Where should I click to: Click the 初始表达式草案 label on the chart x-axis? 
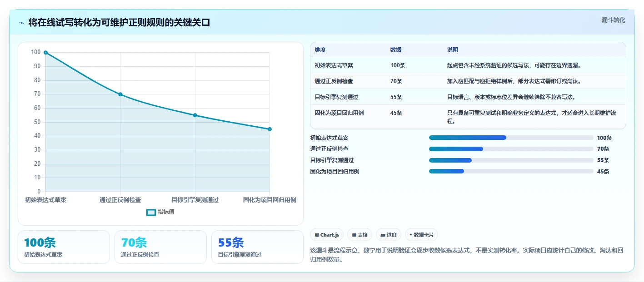[x=45, y=200]
